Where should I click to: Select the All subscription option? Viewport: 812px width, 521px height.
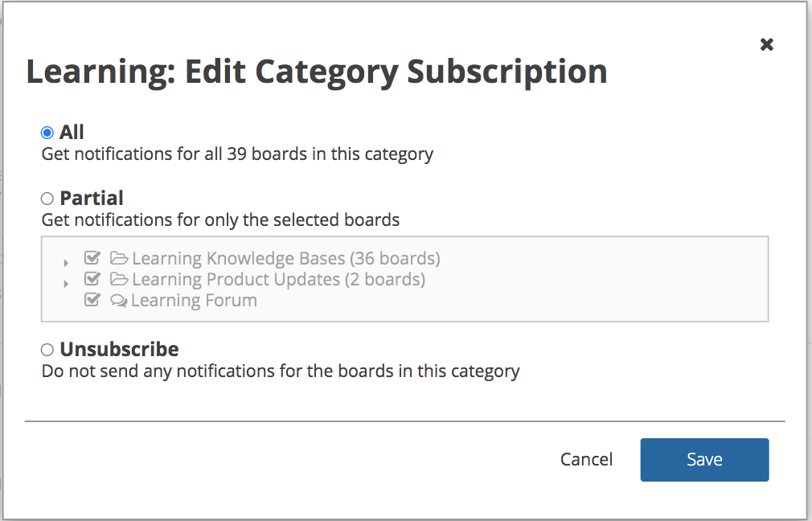pyautogui.click(x=46, y=131)
